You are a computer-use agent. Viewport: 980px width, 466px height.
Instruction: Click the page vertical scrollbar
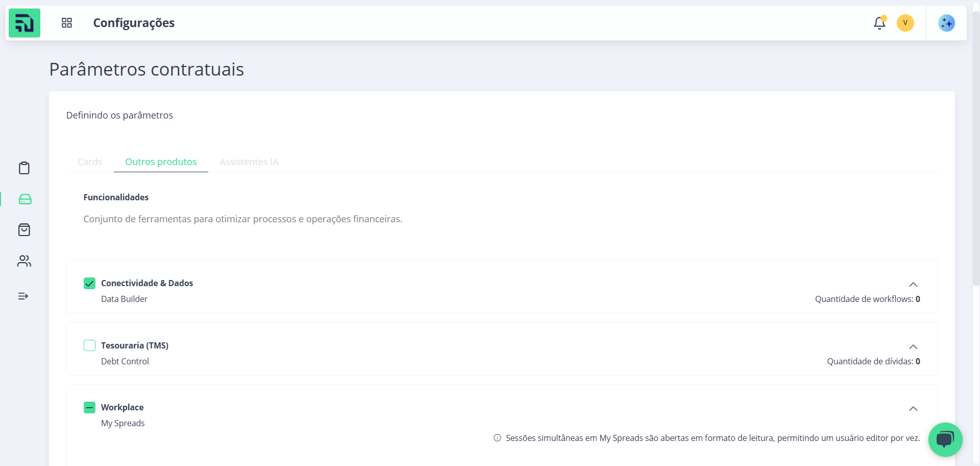tap(976, 148)
